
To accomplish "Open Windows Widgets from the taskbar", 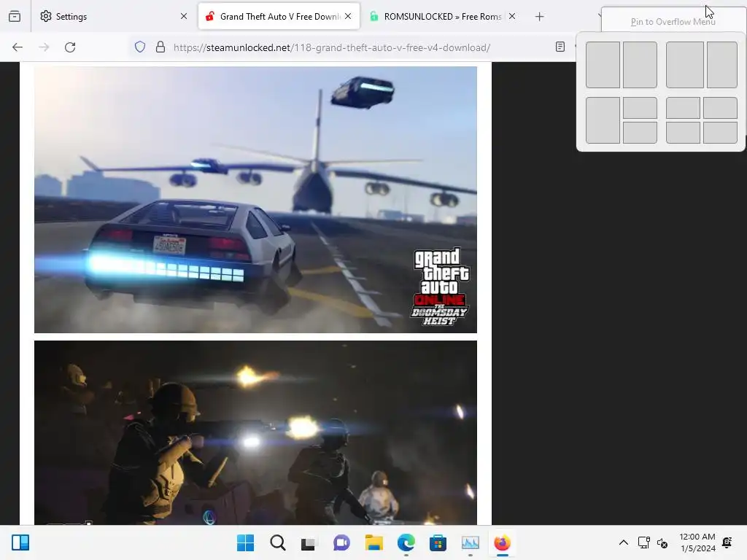I will [x=20, y=542].
